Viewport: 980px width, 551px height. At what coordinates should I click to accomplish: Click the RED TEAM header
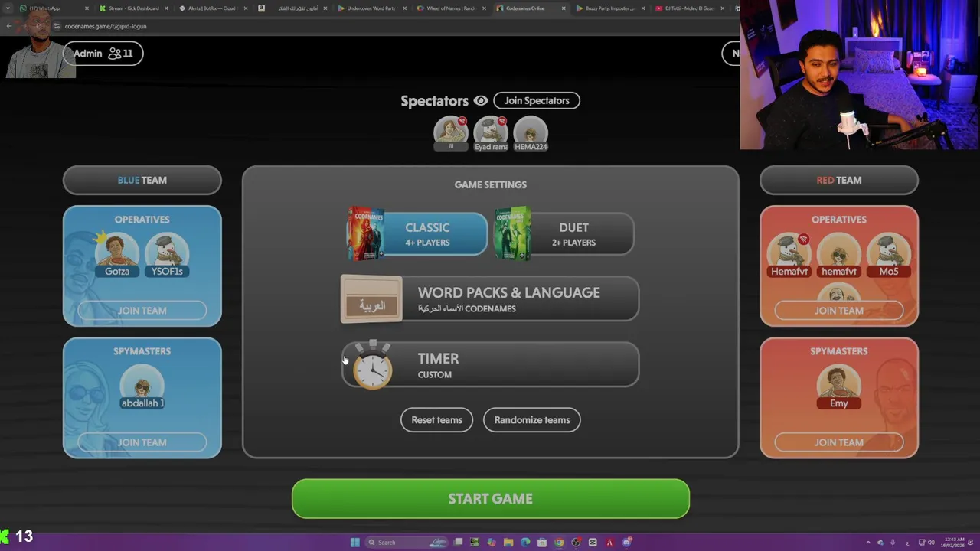tap(839, 180)
